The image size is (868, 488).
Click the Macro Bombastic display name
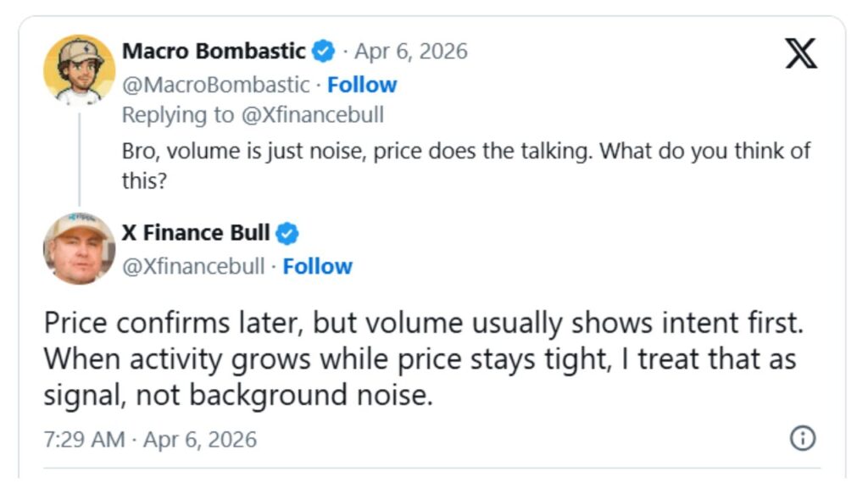point(214,51)
